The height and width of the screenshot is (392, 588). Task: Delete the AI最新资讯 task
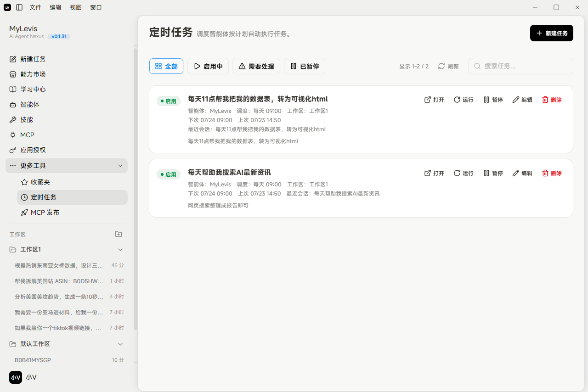pos(552,173)
